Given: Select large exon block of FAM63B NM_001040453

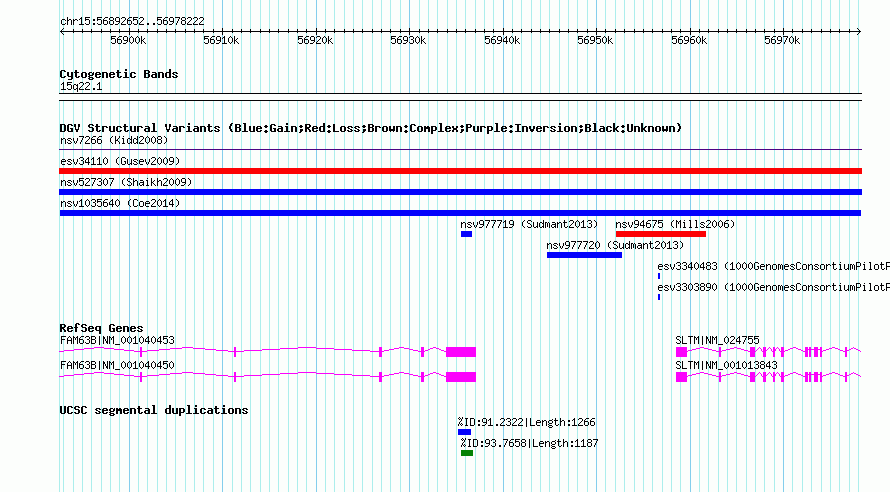Looking at the screenshot, I should tap(461, 352).
